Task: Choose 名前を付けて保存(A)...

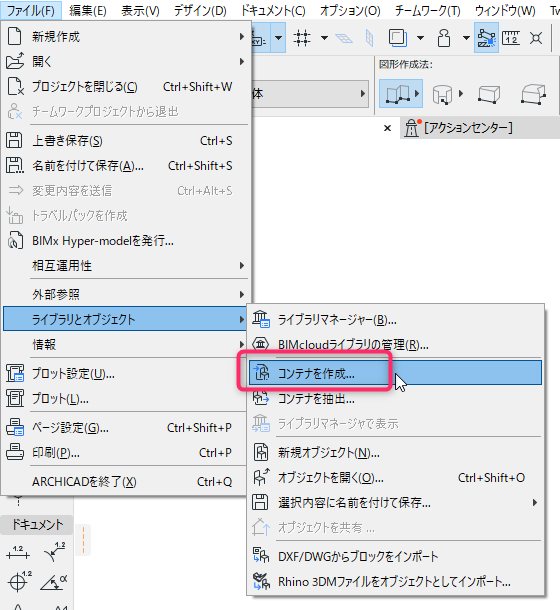Action: coord(126,166)
